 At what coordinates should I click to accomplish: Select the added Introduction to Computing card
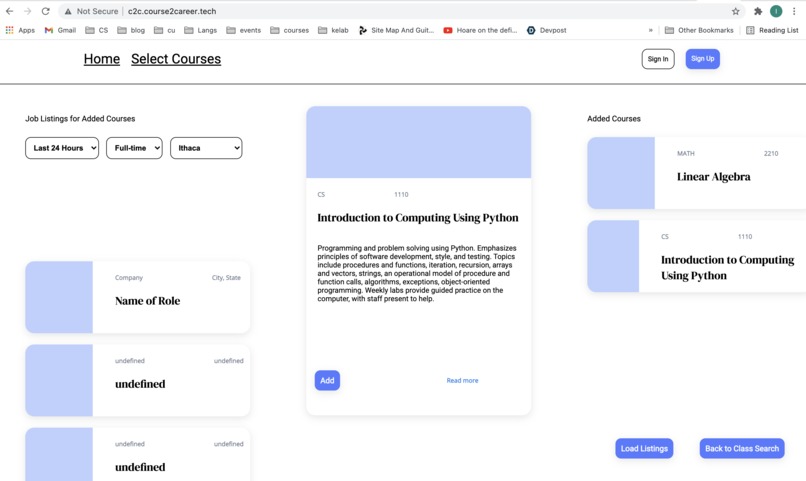tap(697, 256)
